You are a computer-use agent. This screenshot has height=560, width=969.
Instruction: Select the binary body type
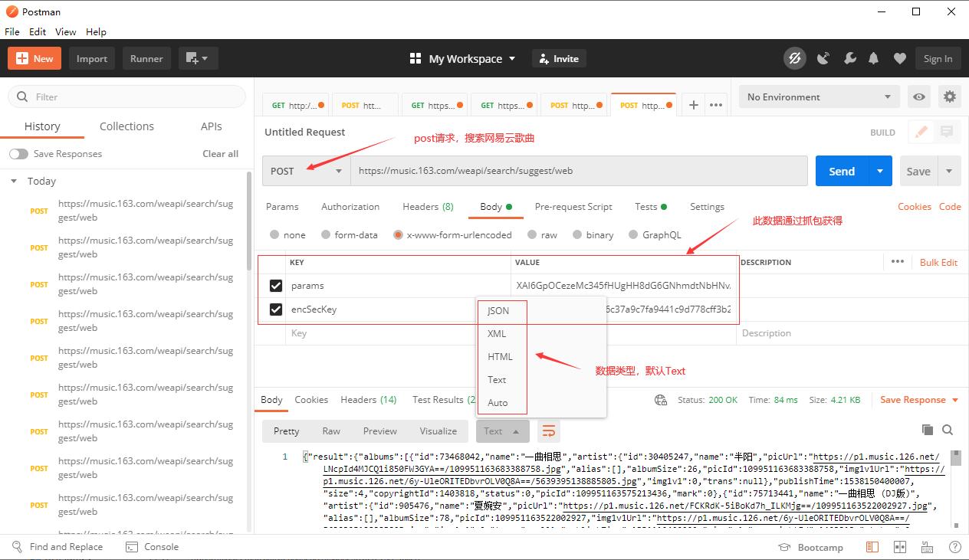tap(577, 235)
